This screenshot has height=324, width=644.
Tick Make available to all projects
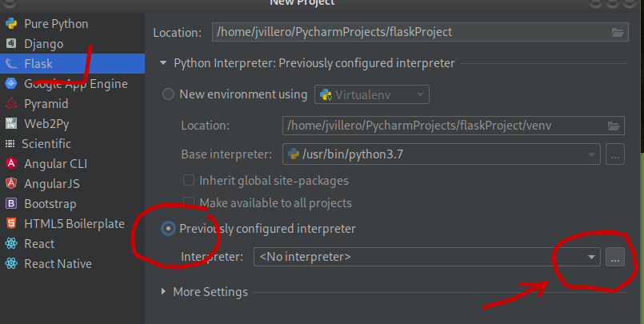click(189, 202)
